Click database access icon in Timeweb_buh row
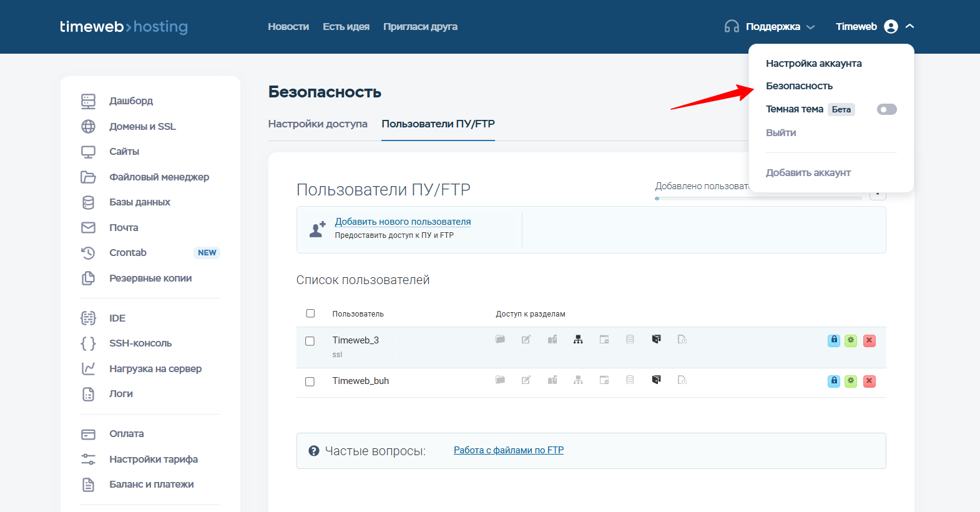This screenshot has width=980, height=512. [x=630, y=380]
